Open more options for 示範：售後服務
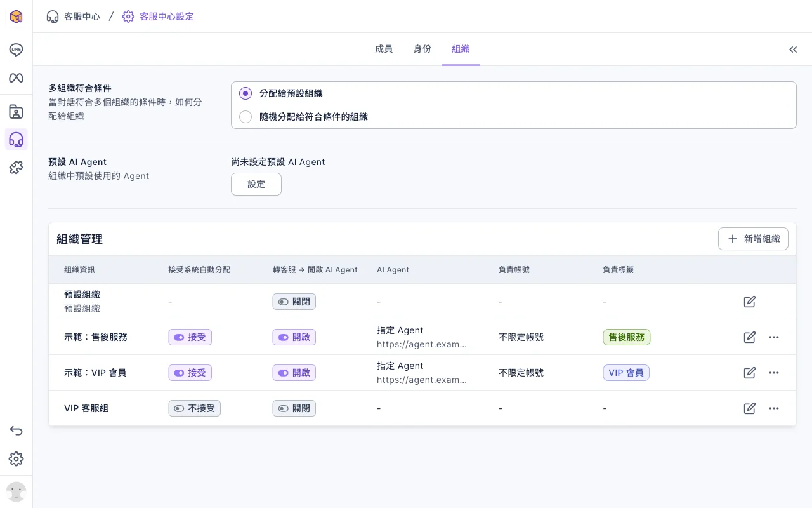Viewport: 812px width, 508px height. [774, 337]
